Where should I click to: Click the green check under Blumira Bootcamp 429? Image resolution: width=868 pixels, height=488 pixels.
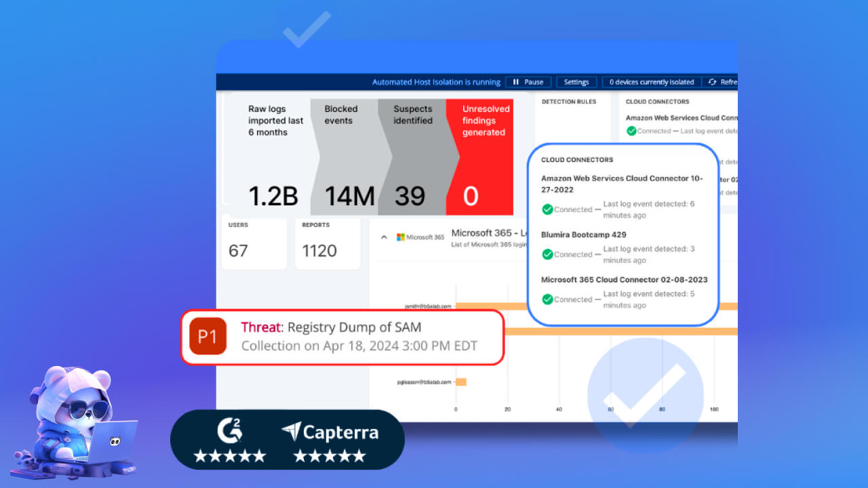click(547, 254)
